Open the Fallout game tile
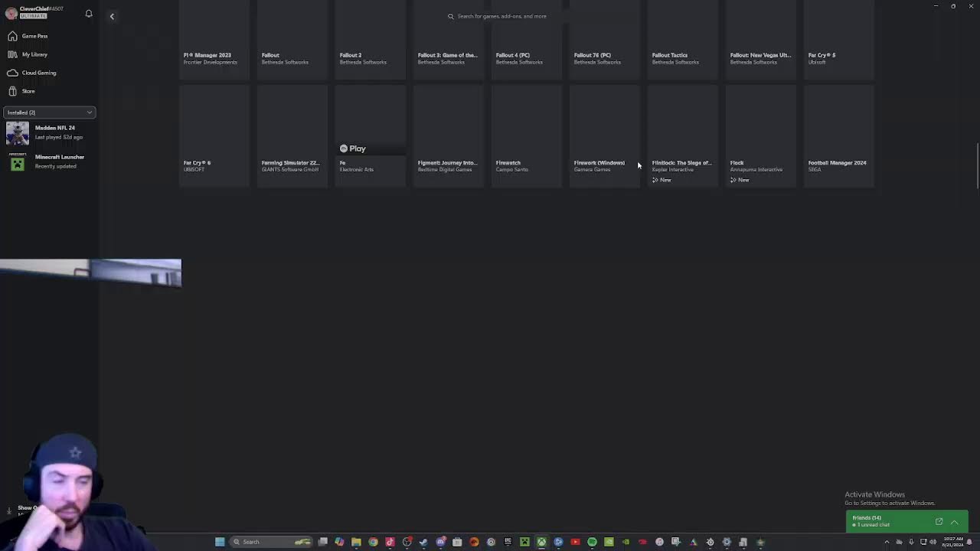980x551 pixels. [292, 40]
